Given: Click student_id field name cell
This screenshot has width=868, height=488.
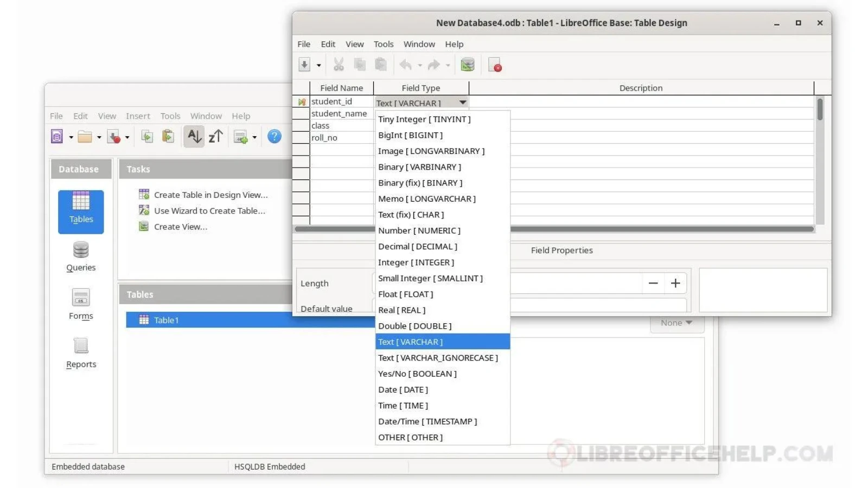Looking at the screenshot, I should click(341, 101).
